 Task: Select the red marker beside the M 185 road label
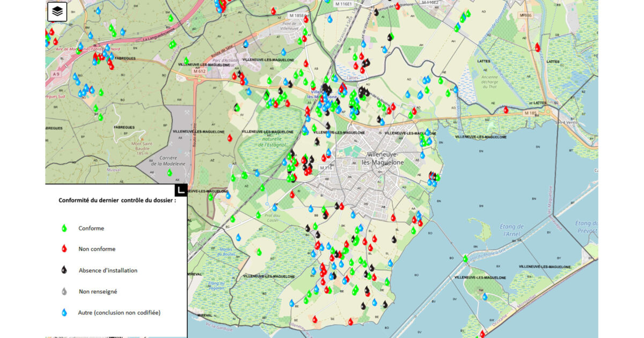point(506,109)
